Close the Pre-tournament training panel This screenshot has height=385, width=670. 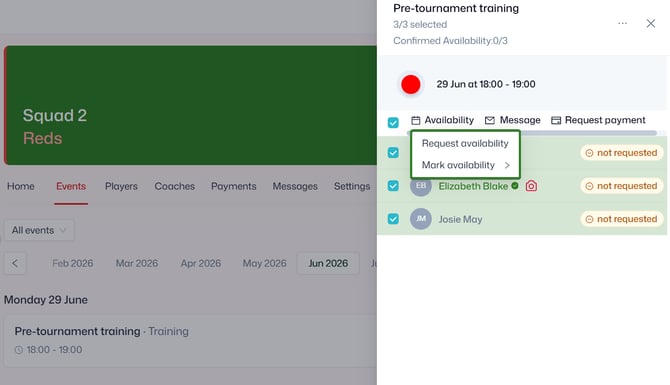[x=651, y=24]
